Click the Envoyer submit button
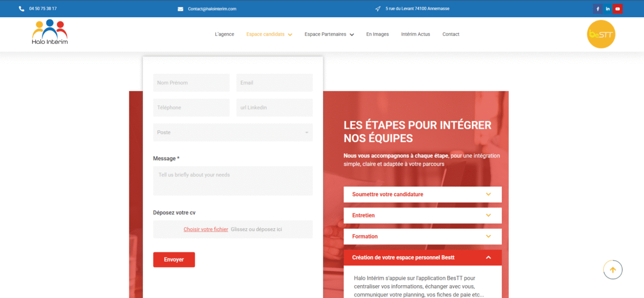 (x=174, y=259)
